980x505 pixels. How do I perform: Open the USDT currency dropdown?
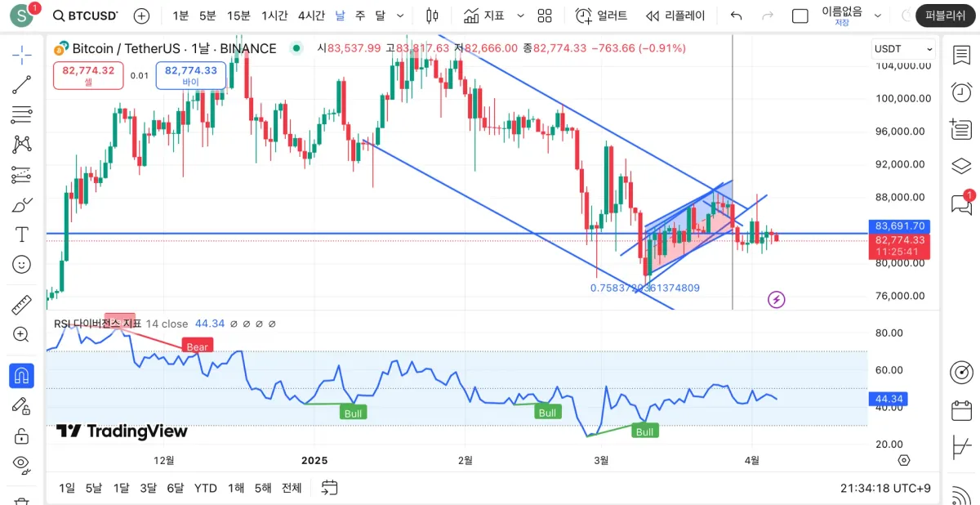903,49
